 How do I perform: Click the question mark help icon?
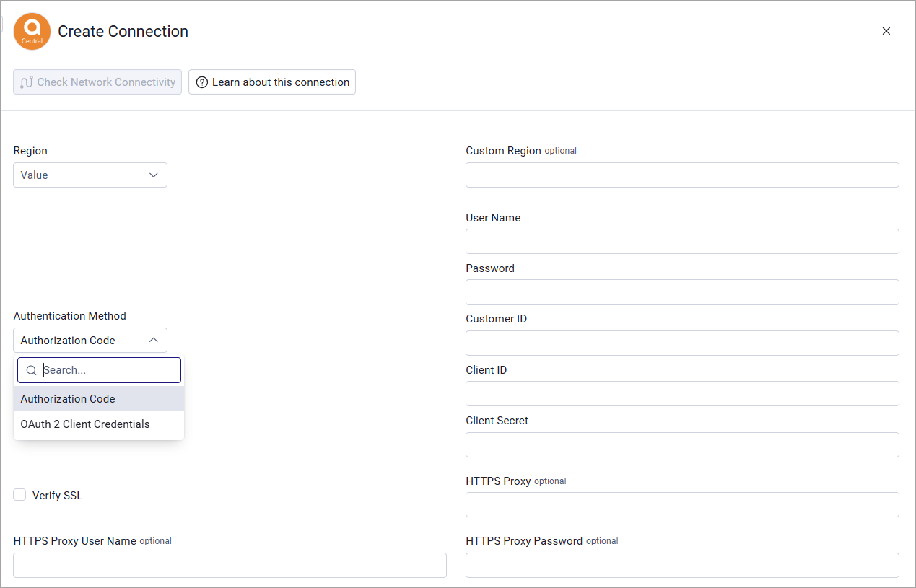pyautogui.click(x=202, y=82)
